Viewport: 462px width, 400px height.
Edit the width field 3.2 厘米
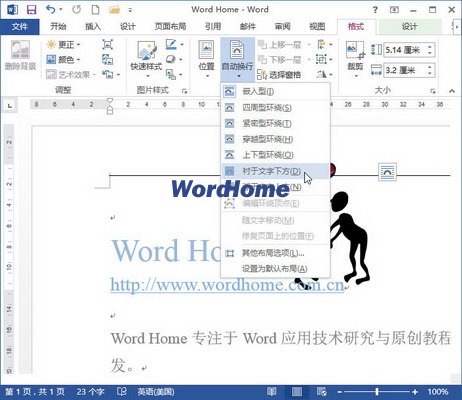[x=405, y=70]
